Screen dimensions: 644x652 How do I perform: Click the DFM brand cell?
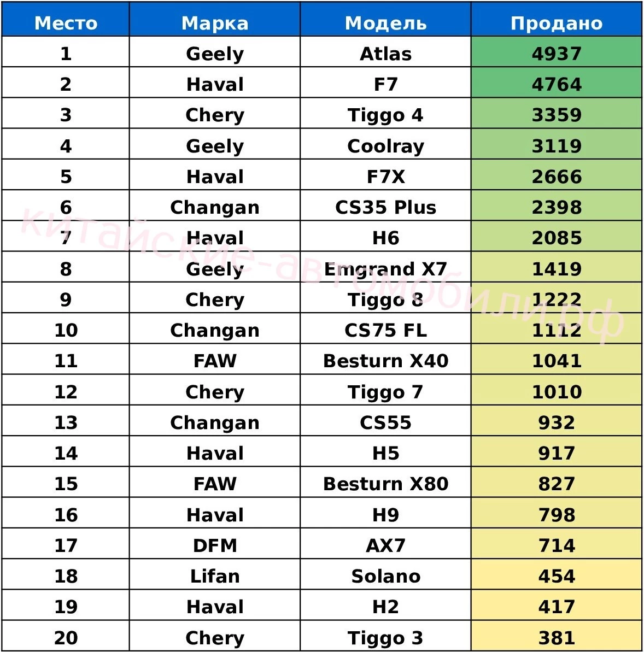point(215,545)
